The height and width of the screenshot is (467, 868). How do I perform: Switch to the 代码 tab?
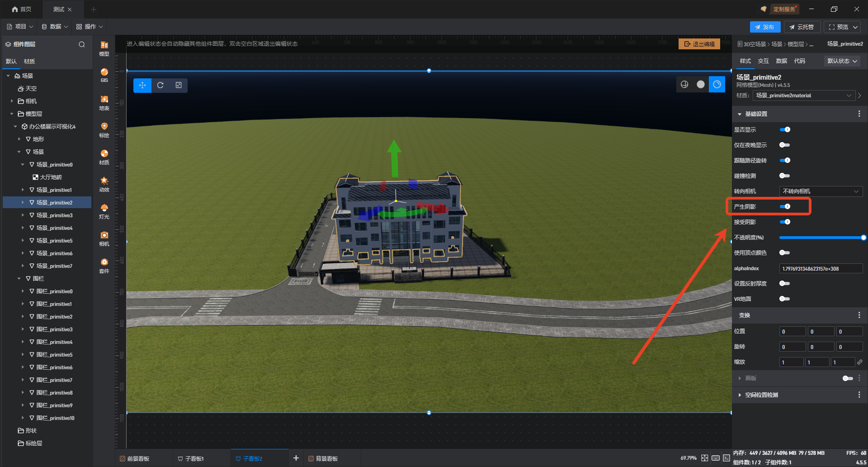click(x=800, y=61)
